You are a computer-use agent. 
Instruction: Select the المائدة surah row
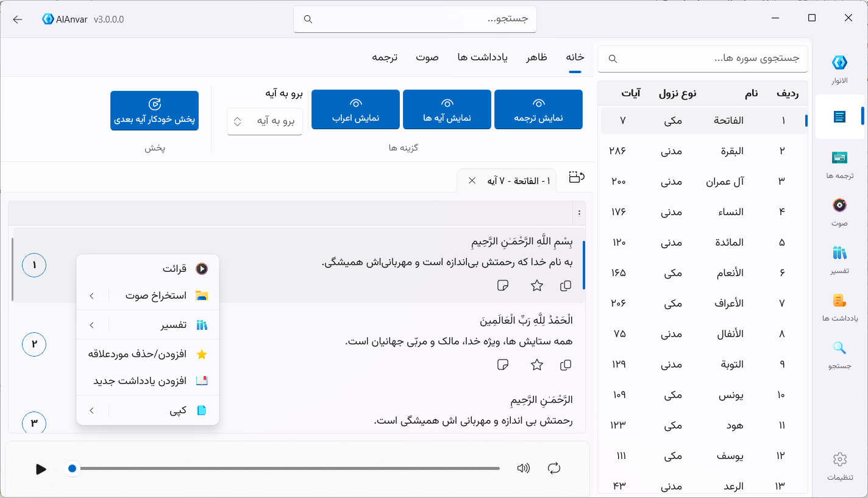click(703, 243)
